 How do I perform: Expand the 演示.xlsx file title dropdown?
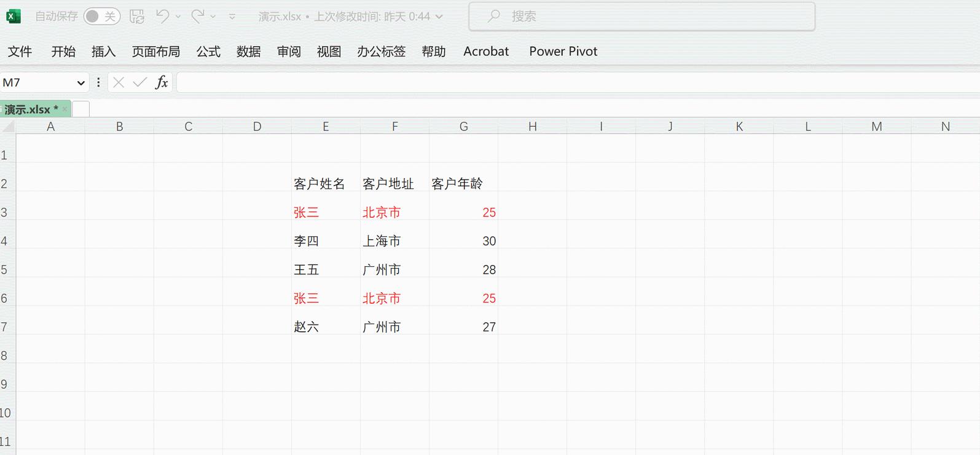coord(439,17)
